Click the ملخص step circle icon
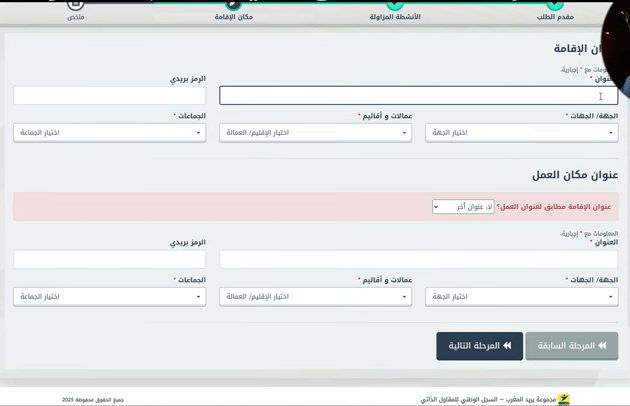Viewport: 630px width, 406px height. tap(76, 4)
